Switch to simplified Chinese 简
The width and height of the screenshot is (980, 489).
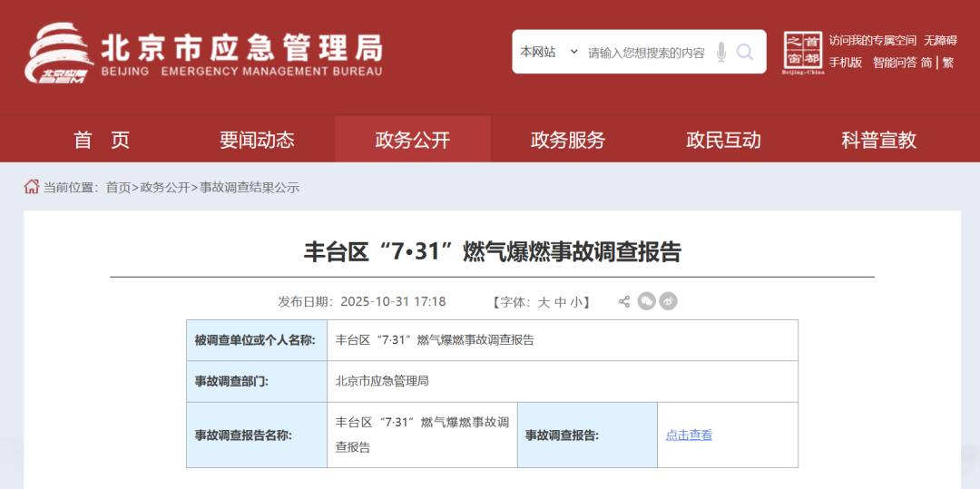pyautogui.click(x=926, y=63)
